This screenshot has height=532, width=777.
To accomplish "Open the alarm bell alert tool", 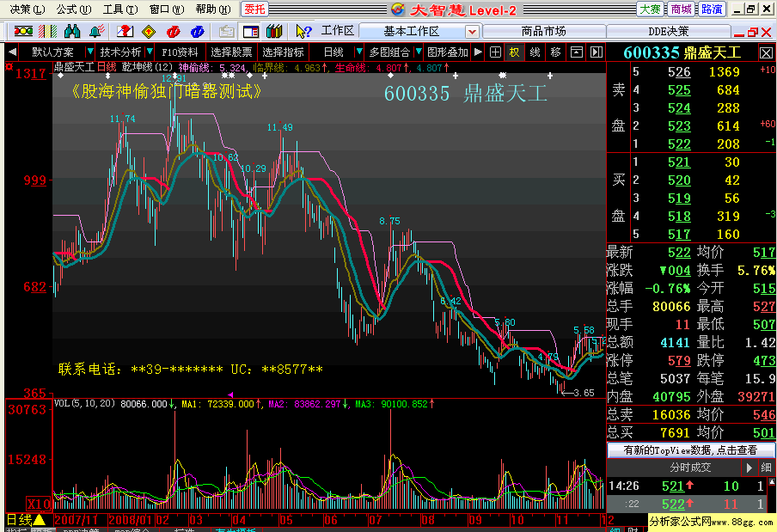I will coord(96,32).
